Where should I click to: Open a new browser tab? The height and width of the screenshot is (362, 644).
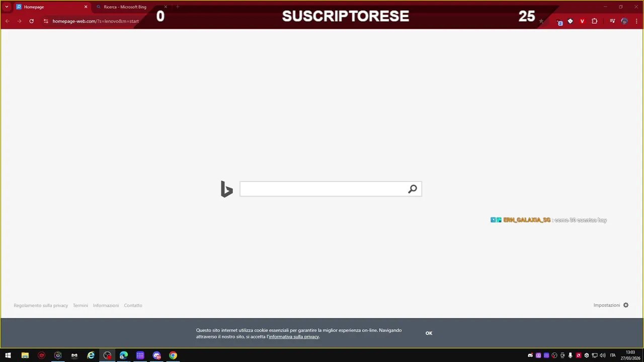(x=178, y=7)
